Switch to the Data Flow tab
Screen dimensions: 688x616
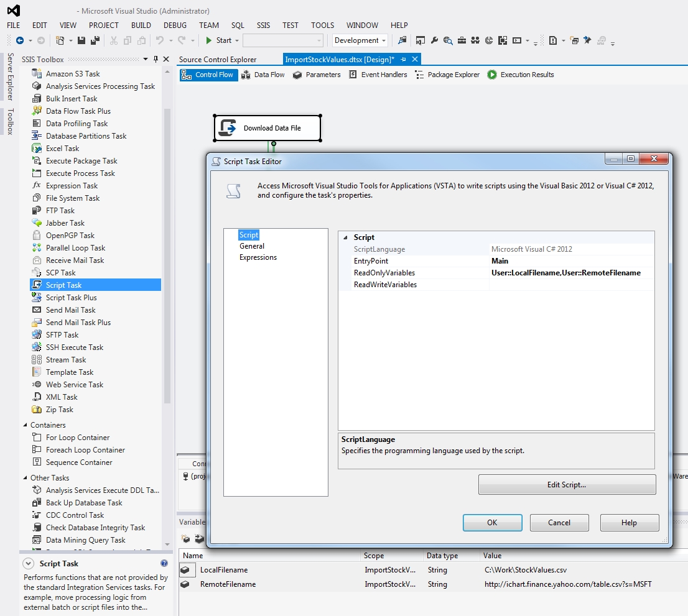262,75
